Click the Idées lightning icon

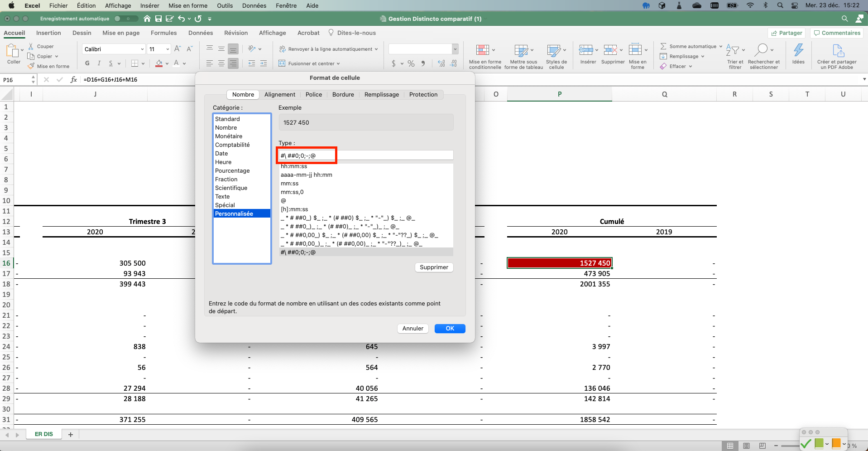(797, 52)
